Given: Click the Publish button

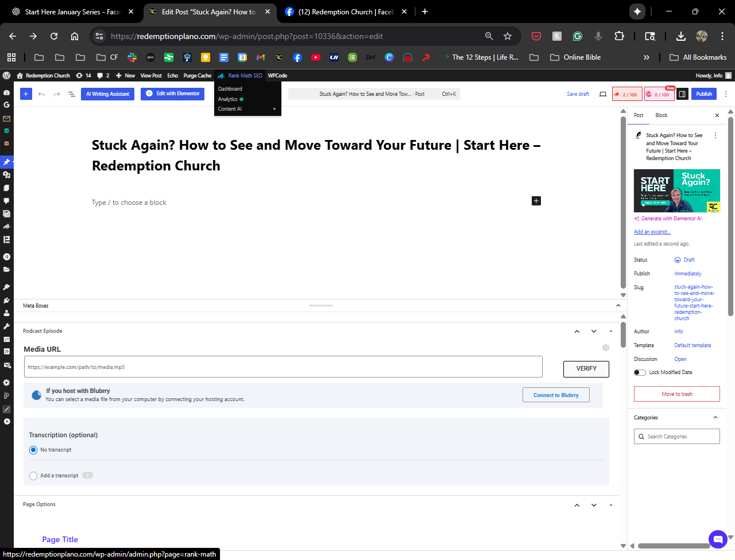Looking at the screenshot, I should point(703,94).
